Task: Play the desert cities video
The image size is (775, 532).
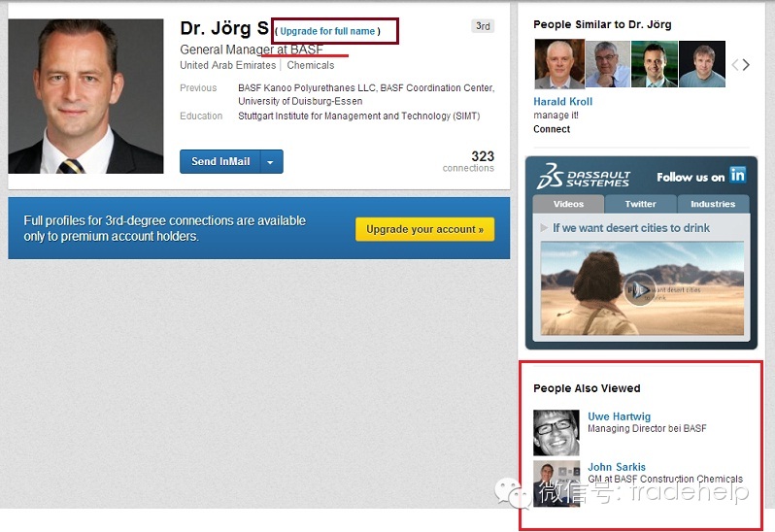Action: [x=639, y=289]
